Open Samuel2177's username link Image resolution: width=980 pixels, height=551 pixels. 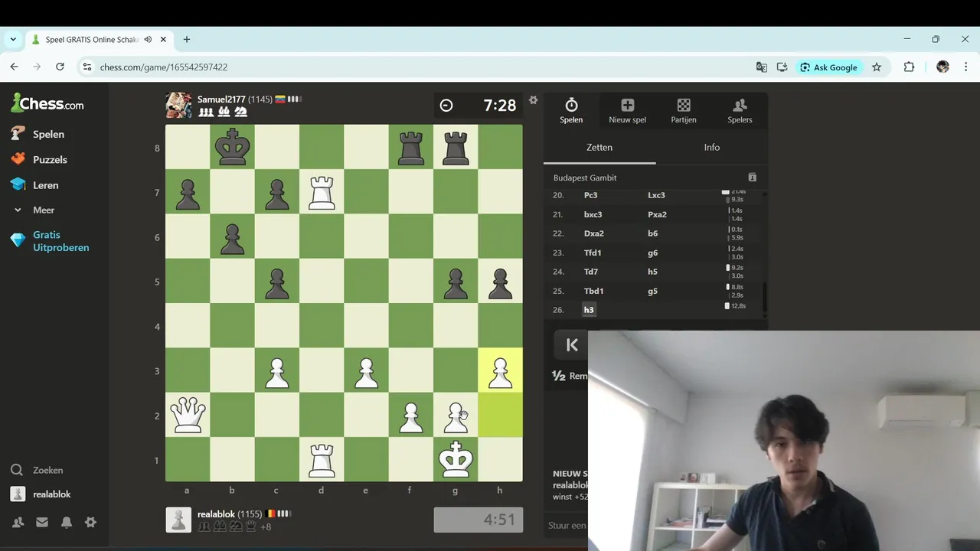(x=221, y=99)
